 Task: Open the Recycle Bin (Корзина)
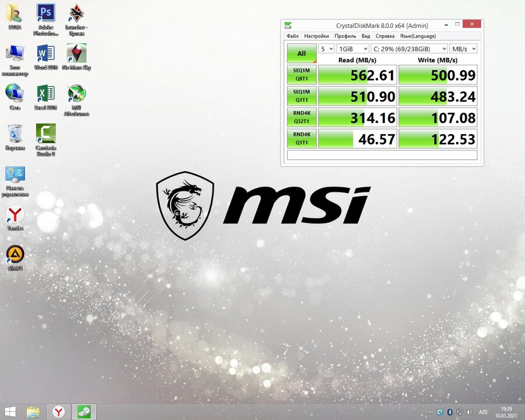pyautogui.click(x=15, y=134)
